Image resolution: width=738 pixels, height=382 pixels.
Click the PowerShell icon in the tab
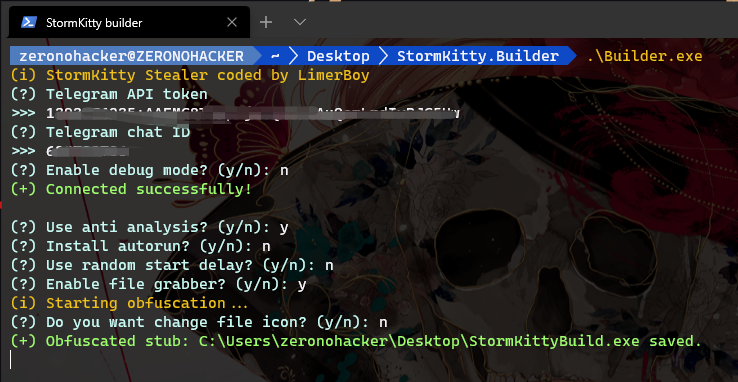tap(29, 22)
